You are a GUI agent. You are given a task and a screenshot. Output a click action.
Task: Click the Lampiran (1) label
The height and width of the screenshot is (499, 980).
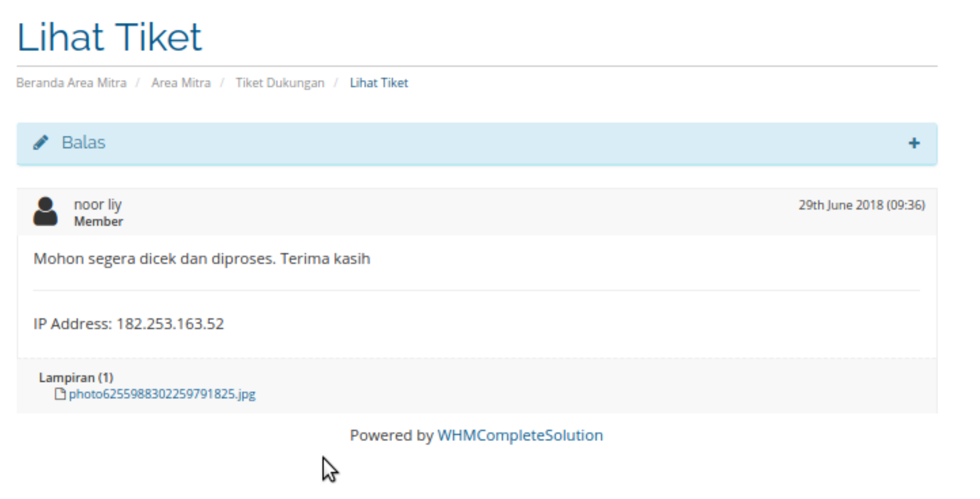click(76, 378)
